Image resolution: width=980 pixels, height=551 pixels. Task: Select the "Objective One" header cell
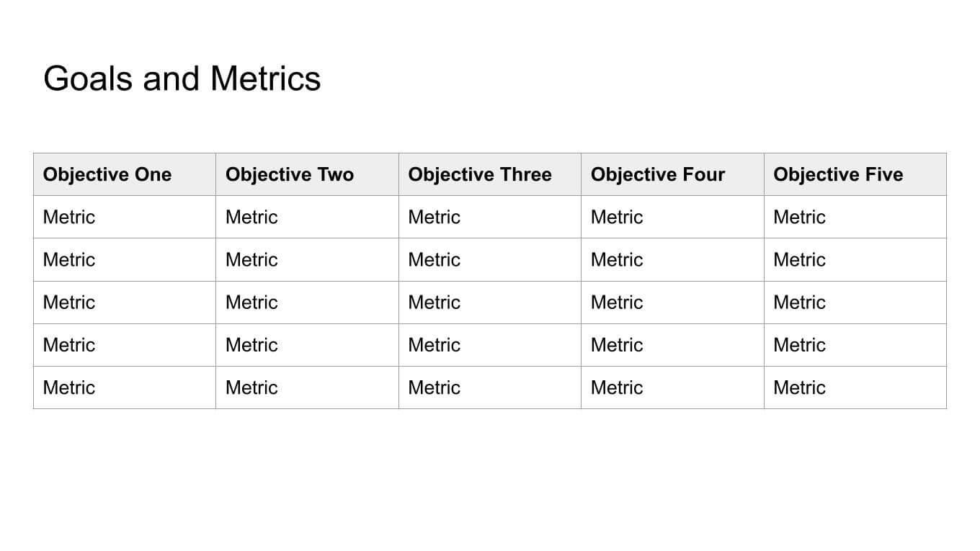coord(124,174)
